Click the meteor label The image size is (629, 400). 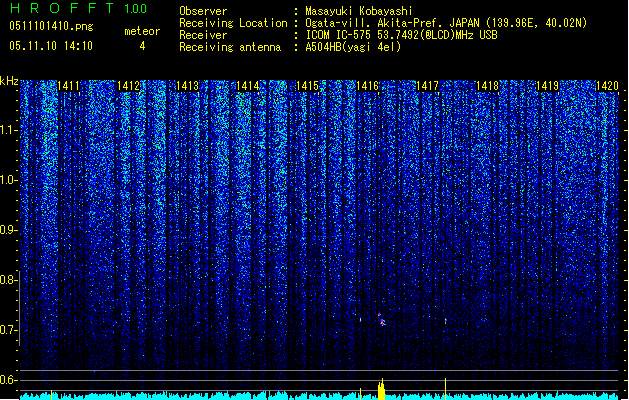pyautogui.click(x=142, y=31)
